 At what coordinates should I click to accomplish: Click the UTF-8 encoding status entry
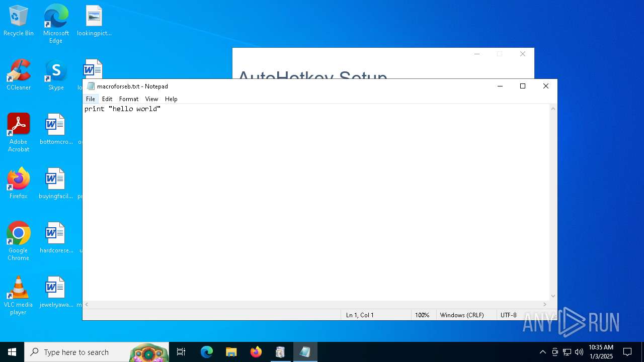pyautogui.click(x=508, y=315)
